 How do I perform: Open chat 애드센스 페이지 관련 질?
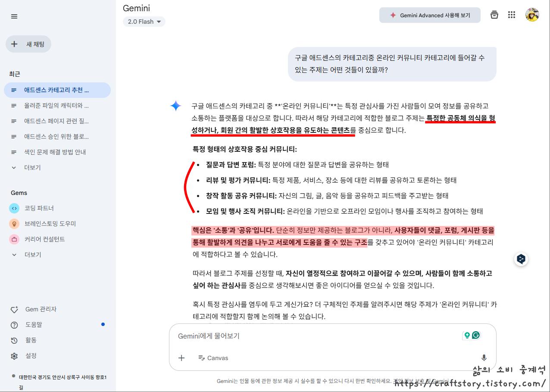57,121
